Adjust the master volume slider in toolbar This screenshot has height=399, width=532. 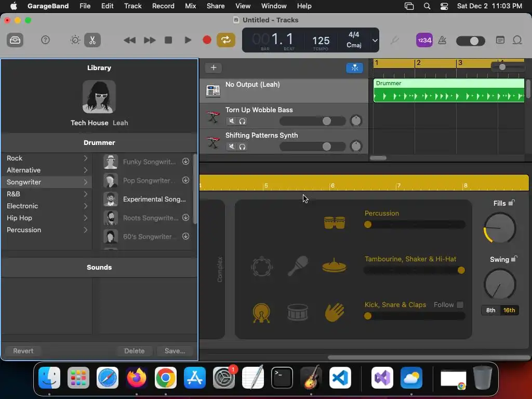(x=471, y=41)
